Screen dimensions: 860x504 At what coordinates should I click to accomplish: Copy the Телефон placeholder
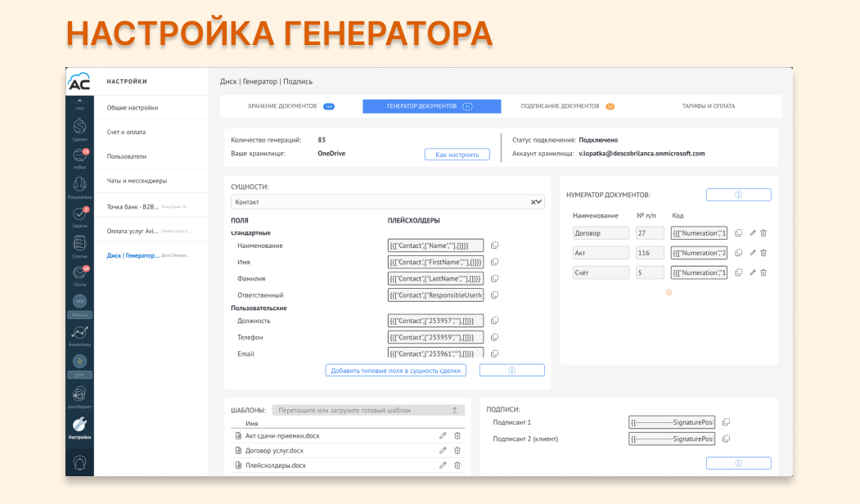tap(494, 337)
